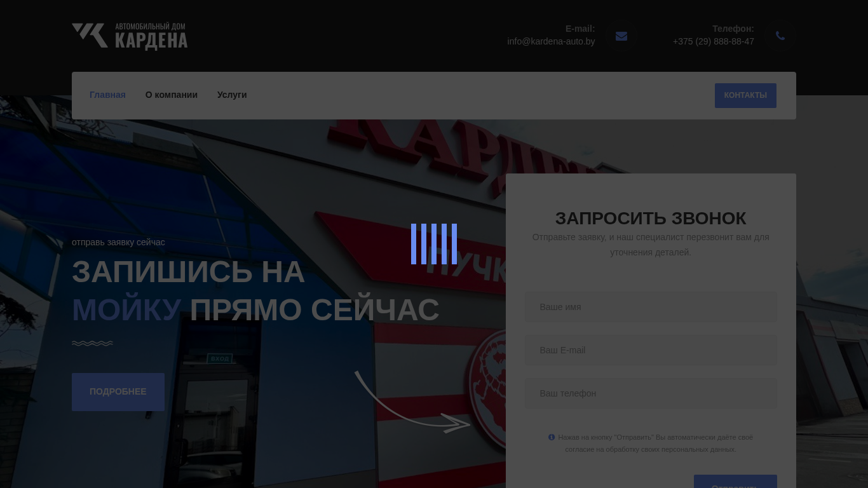This screenshot has height=488, width=868.
Task: Click the text отправь заявку сейчас
Action: (x=118, y=242)
